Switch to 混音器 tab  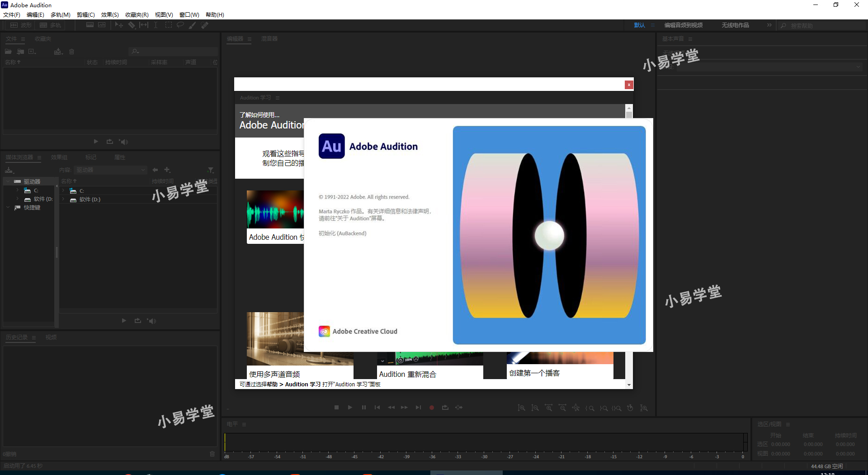(269, 39)
